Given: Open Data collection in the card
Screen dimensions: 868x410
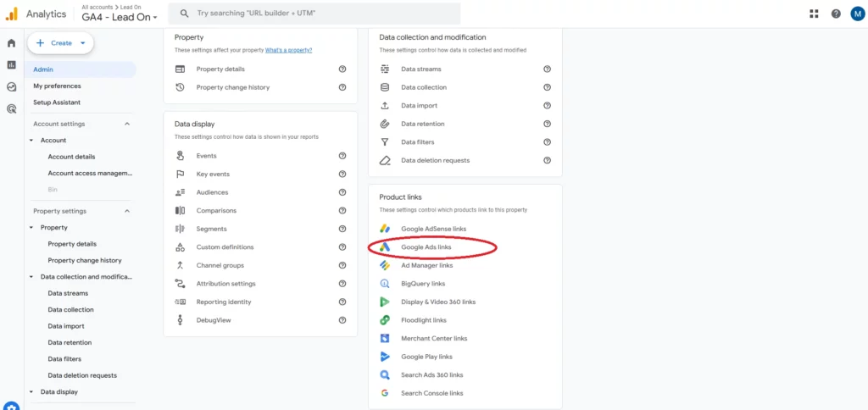Looking at the screenshot, I should [x=424, y=87].
